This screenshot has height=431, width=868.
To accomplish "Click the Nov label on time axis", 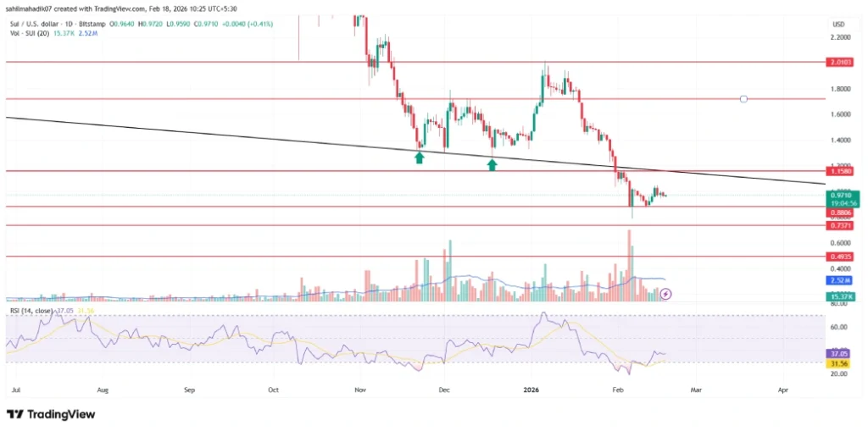I will pyautogui.click(x=360, y=391).
